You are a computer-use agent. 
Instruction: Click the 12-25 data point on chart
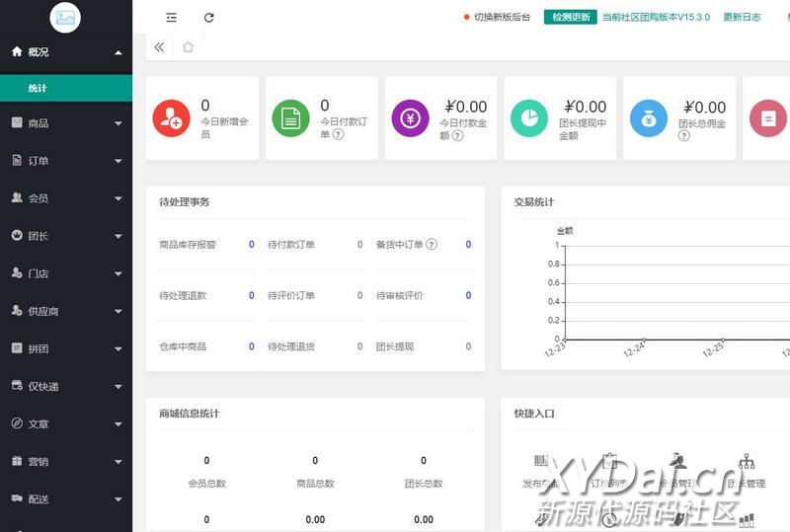[x=723, y=340]
